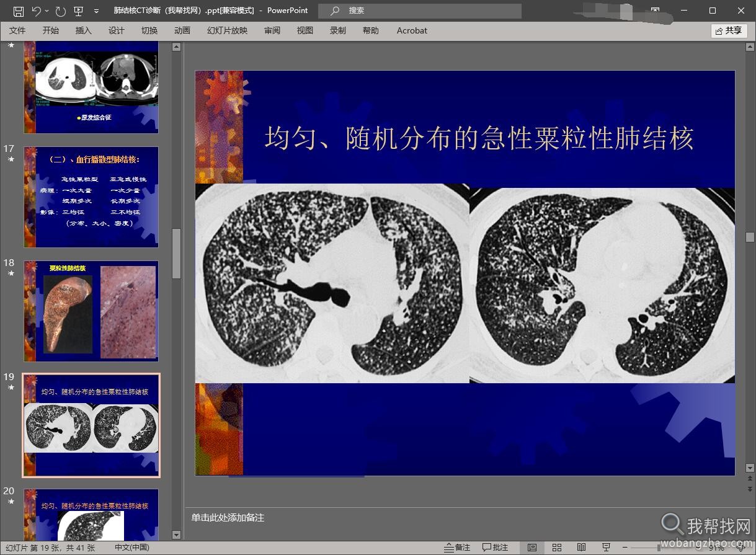756x555 pixels.
Task: Open the Undo history dropdown arrow
Action: pos(47,11)
